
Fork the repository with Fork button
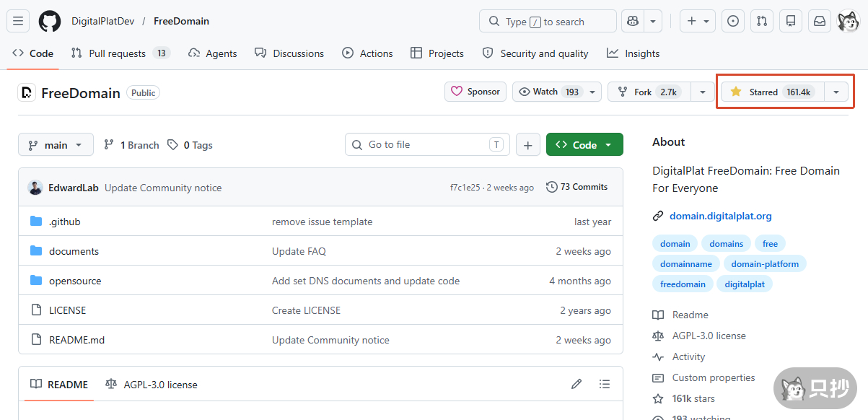point(649,92)
